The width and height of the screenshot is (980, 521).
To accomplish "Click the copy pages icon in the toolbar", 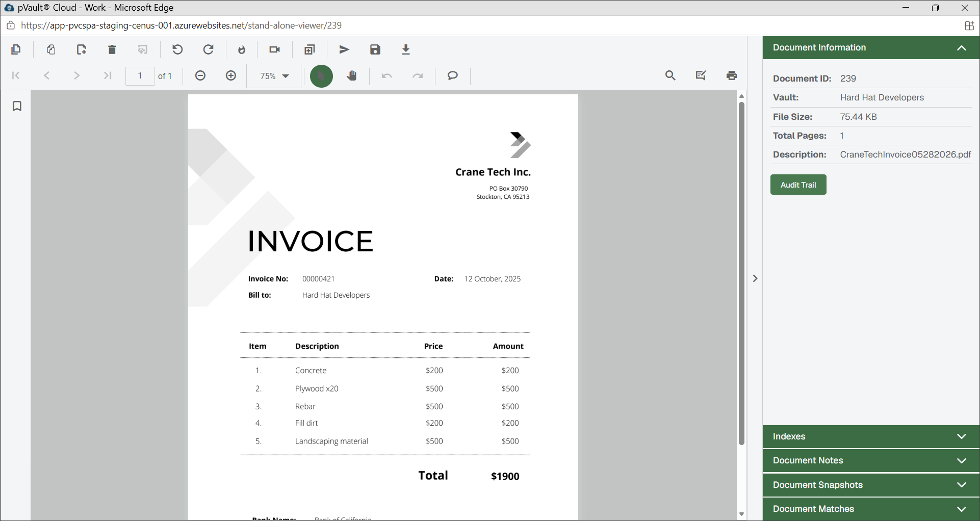I will pos(16,49).
